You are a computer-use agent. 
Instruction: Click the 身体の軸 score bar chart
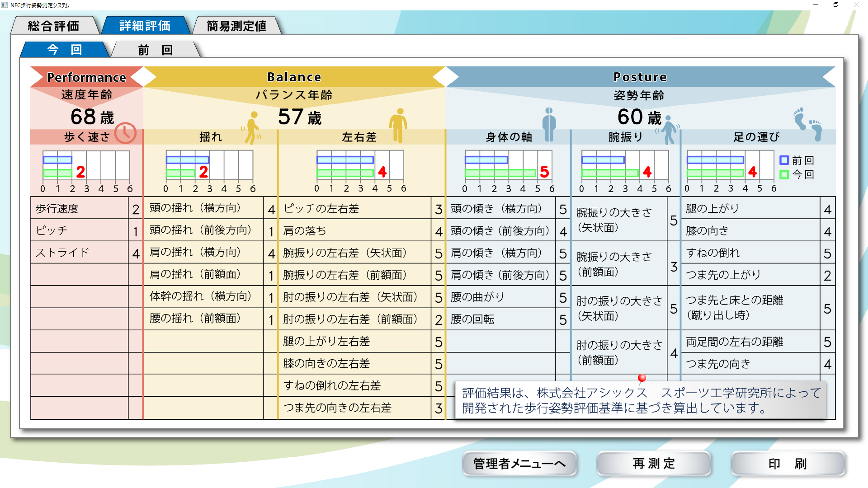(x=508, y=166)
